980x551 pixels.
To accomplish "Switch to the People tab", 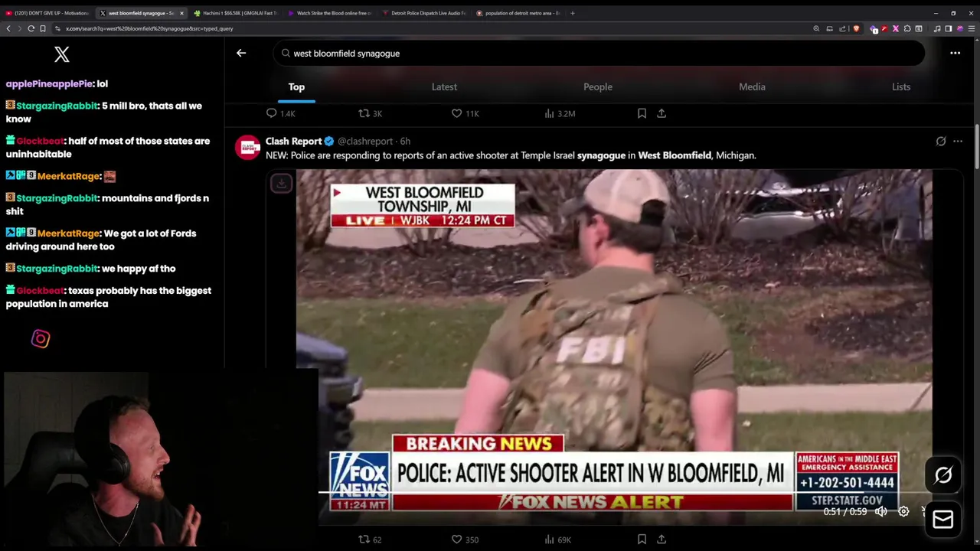I will coord(598,86).
